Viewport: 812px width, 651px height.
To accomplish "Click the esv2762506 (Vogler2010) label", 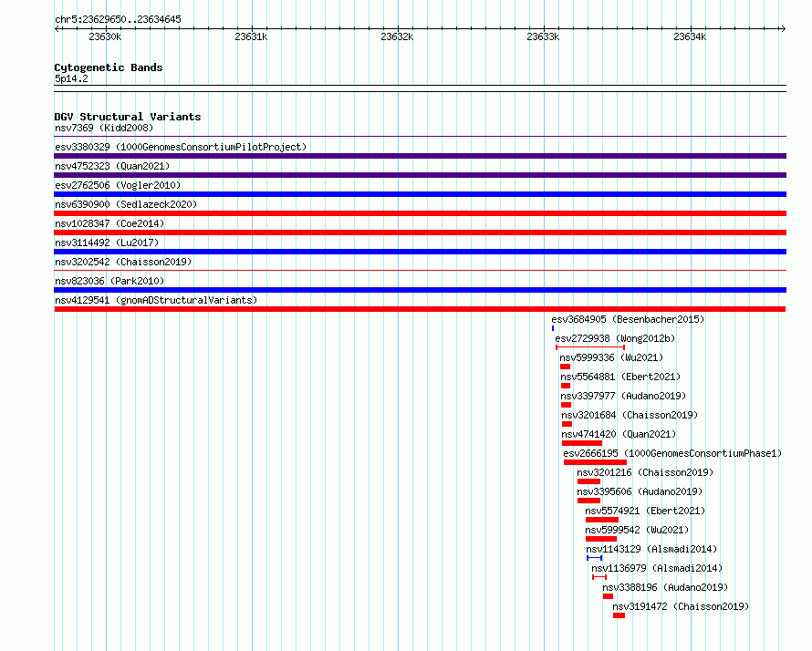I will coord(118,185).
